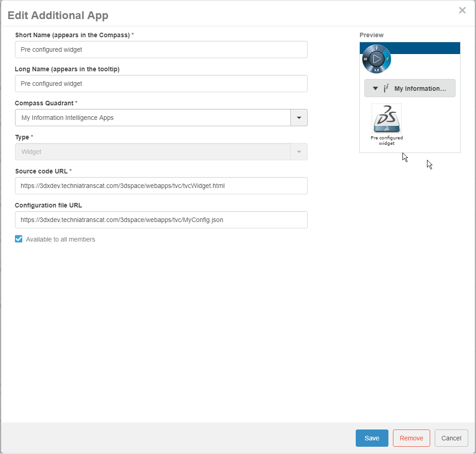
Task: Click the Source code URL field
Action: pos(161,186)
